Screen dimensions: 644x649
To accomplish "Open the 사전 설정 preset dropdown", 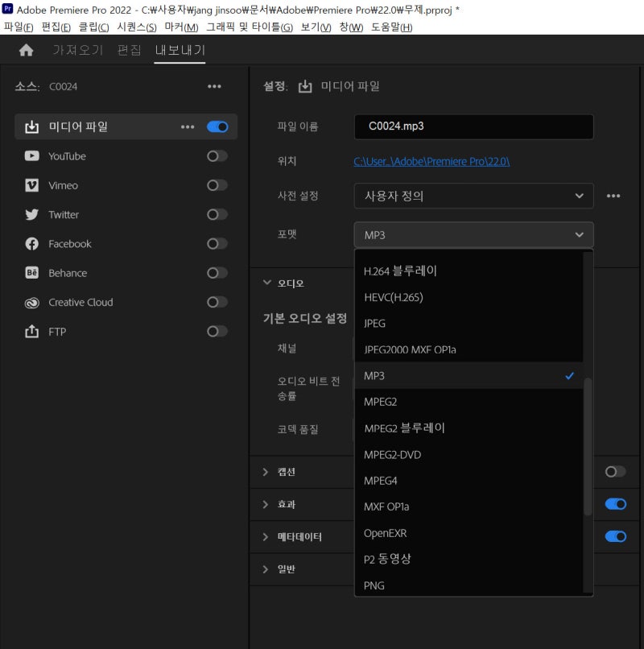I will pyautogui.click(x=474, y=196).
